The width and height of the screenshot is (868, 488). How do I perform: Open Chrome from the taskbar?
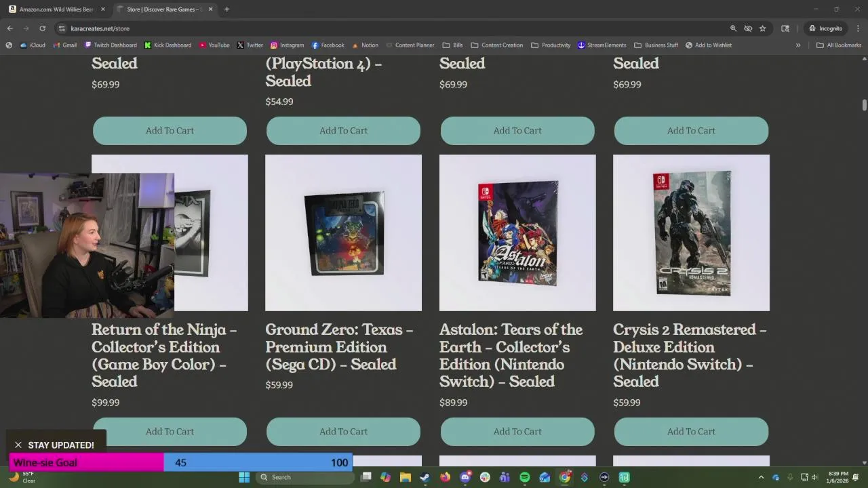point(564,477)
